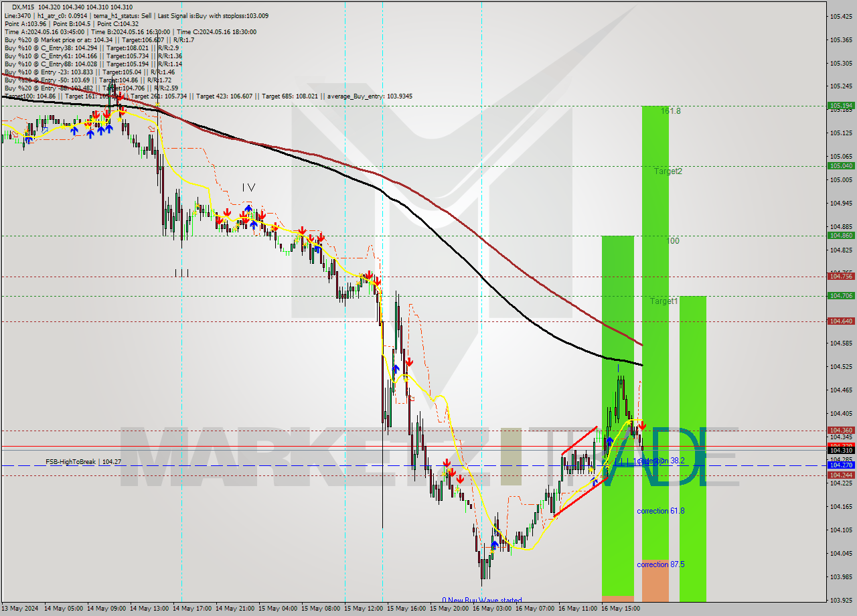Click the 'I I I' wave marker
857x616 pixels.
(181, 273)
